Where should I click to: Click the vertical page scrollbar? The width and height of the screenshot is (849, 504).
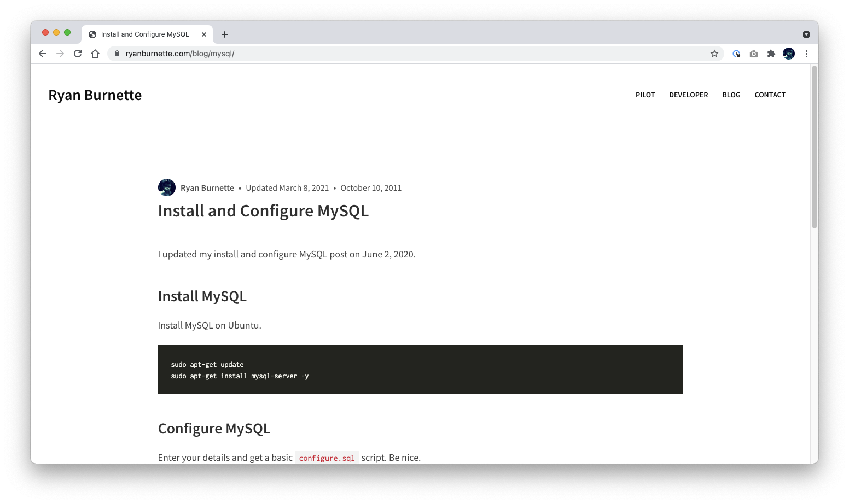[x=815, y=146]
